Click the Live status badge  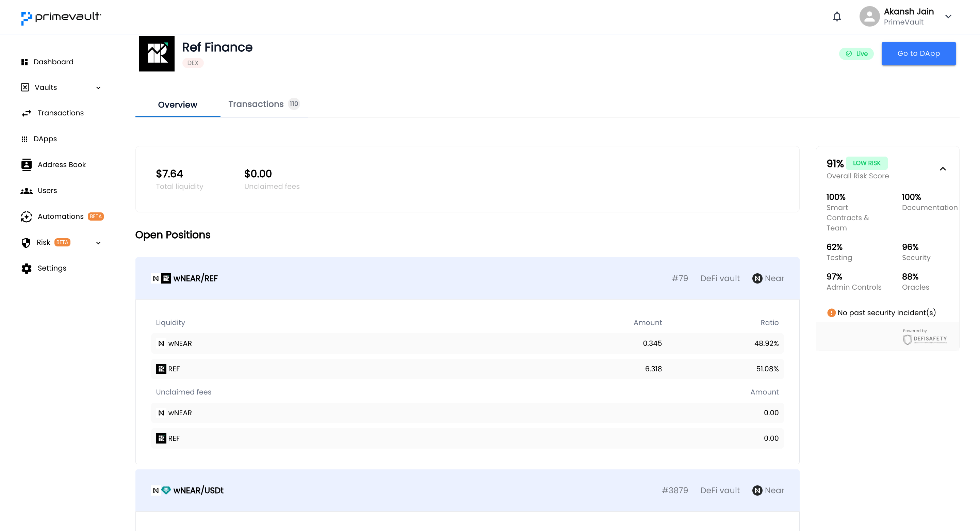coord(856,54)
